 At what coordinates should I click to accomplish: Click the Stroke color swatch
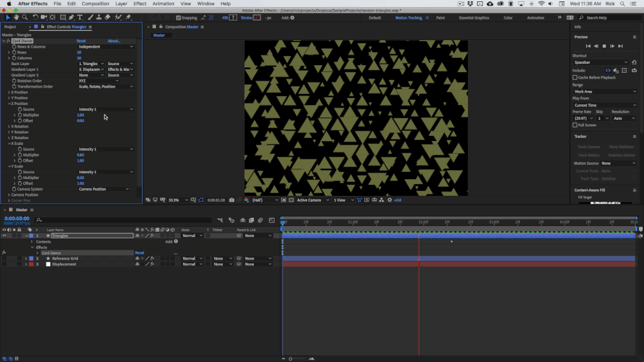pyautogui.click(x=257, y=18)
